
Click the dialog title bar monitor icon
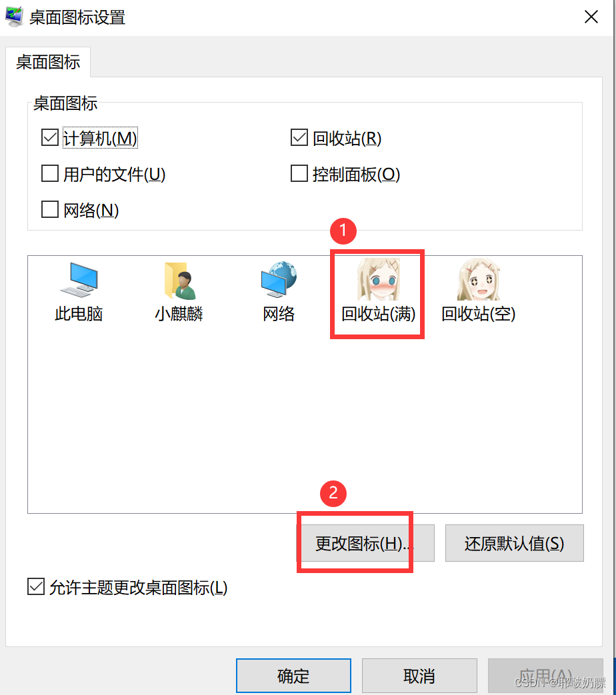click(14, 17)
